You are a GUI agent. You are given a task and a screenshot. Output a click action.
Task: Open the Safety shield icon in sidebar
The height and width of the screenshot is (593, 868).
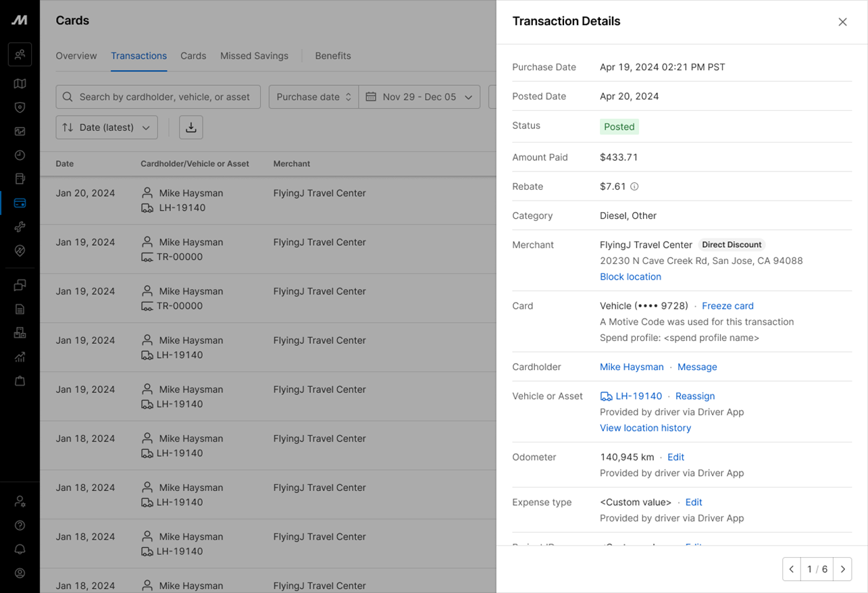20,107
